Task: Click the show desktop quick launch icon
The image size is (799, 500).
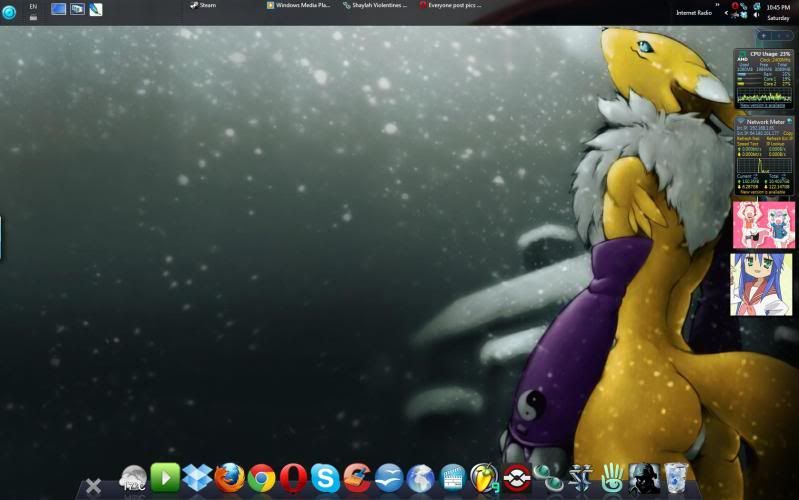Action: pyautogui.click(x=59, y=9)
